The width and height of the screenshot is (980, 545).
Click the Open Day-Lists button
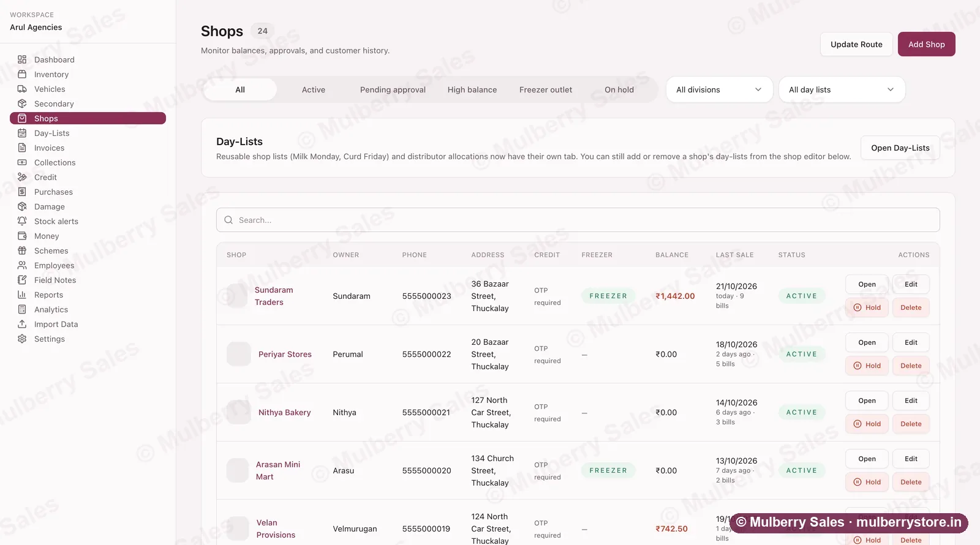(x=900, y=148)
